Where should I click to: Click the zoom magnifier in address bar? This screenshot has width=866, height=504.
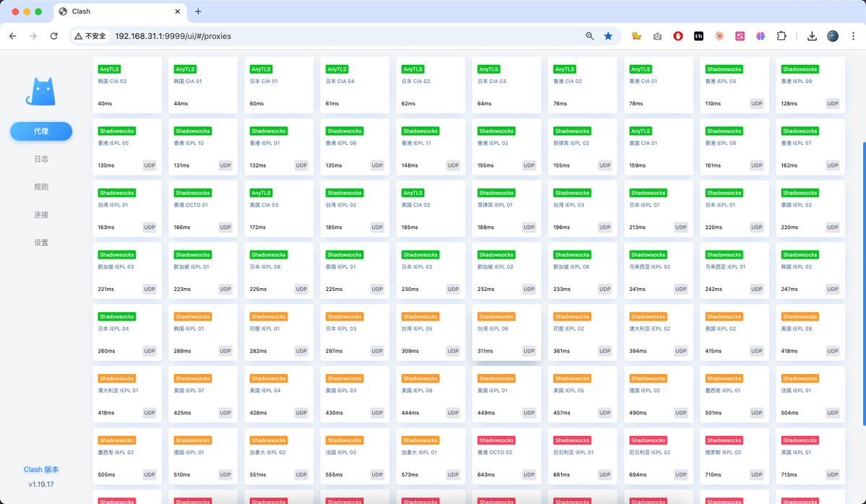tap(590, 36)
